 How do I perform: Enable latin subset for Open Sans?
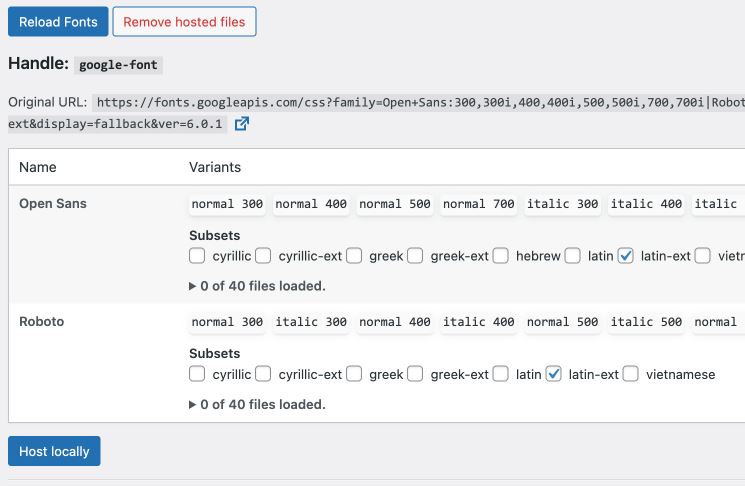coord(572,256)
